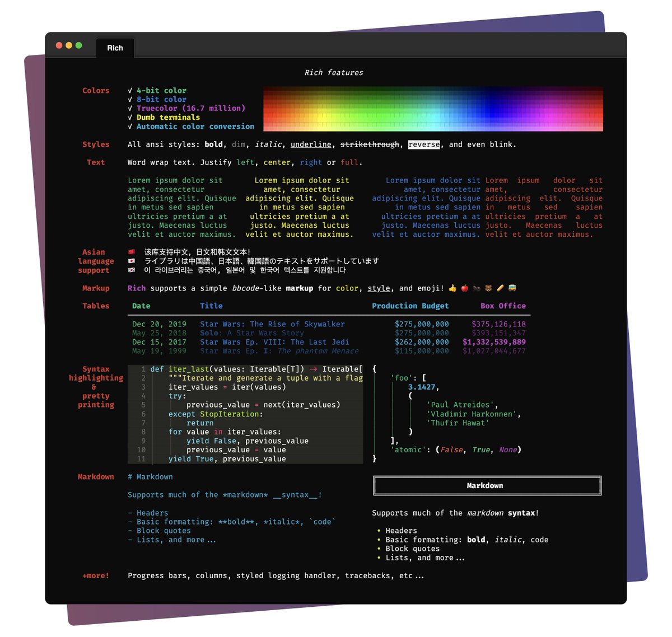Image resolution: width=672 pixels, height=637 pixels.
Task: Click the '3.1427' value in pretty print
Action: click(x=422, y=387)
